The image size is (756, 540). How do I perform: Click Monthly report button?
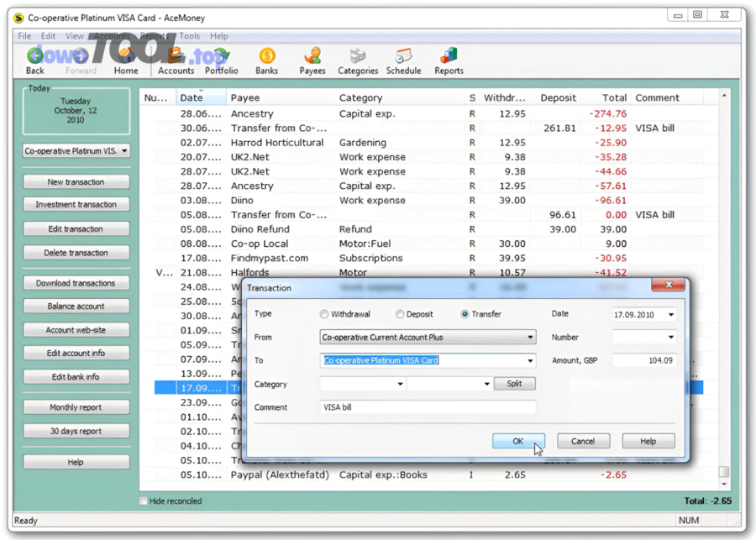pos(76,407)
